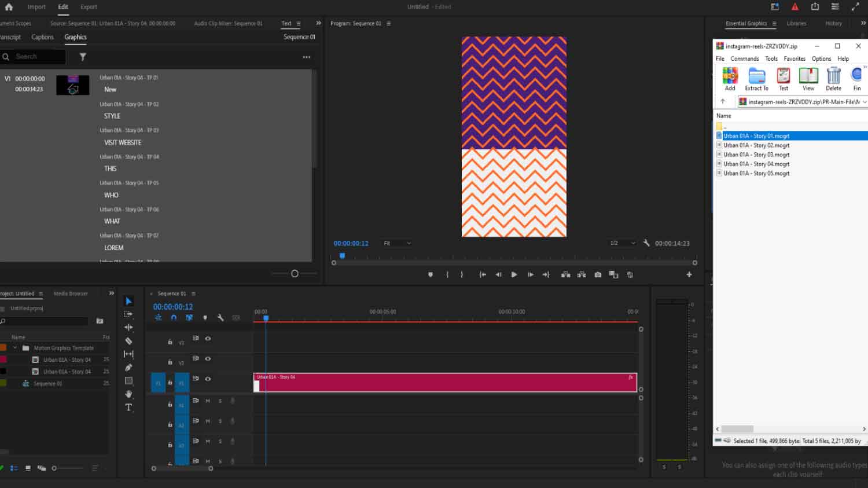The image size is (868, 488).
Task: Select the Track Select Forward tool
Action: [128, 314]
